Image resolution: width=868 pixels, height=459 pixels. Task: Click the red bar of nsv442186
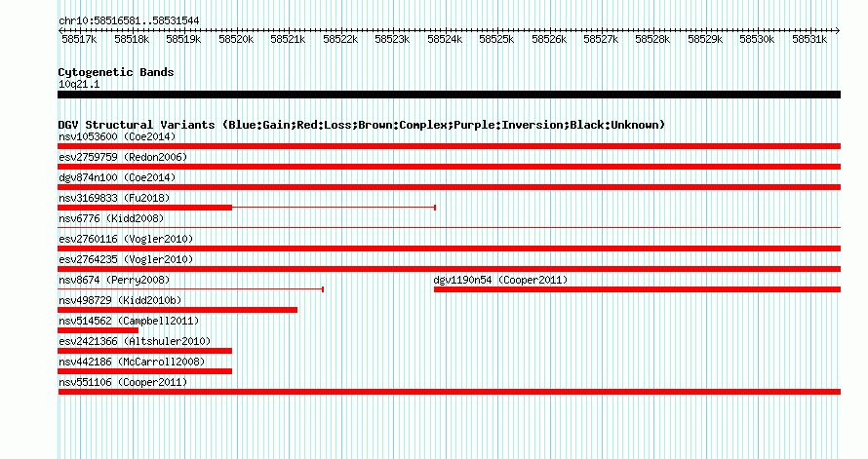click(x=144, y=371)
